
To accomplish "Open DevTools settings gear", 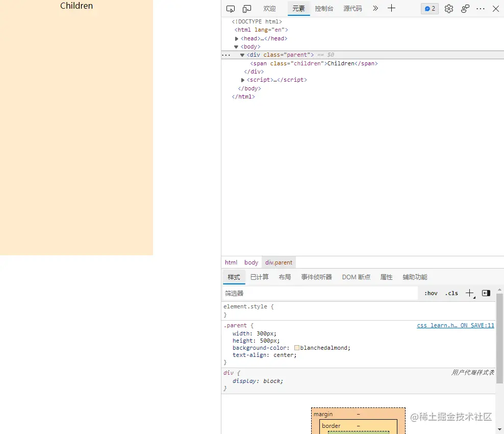I will pos(449,9).
